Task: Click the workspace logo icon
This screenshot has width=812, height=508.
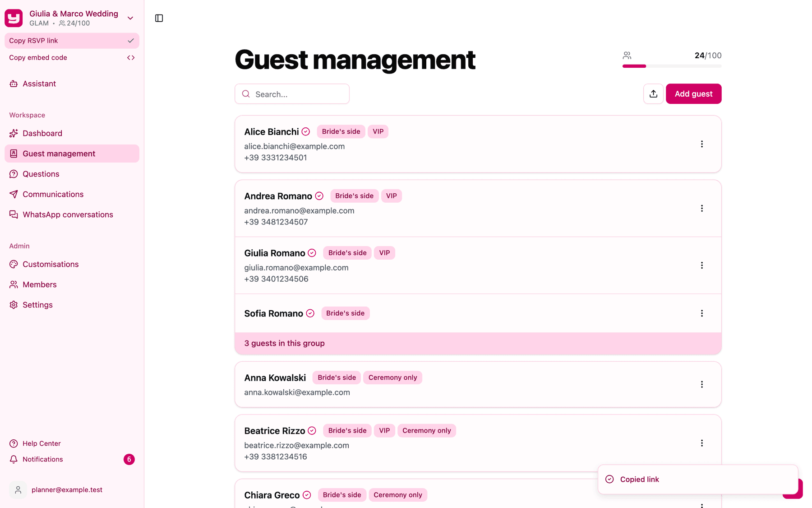Action: [x=14, y=18]
